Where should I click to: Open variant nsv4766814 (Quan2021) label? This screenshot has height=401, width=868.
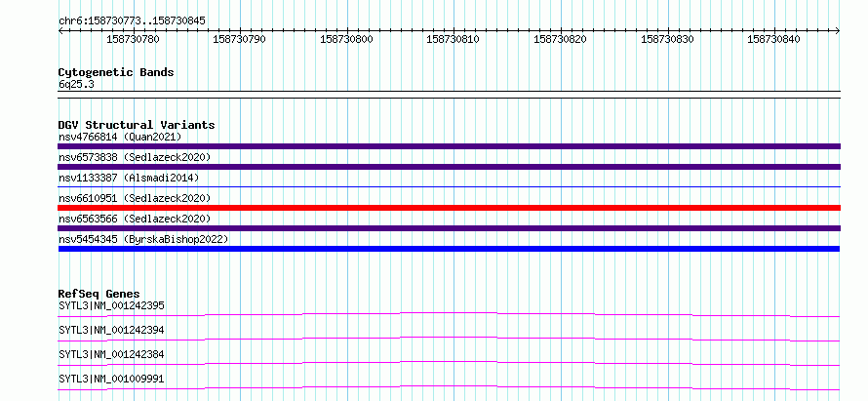120,137
